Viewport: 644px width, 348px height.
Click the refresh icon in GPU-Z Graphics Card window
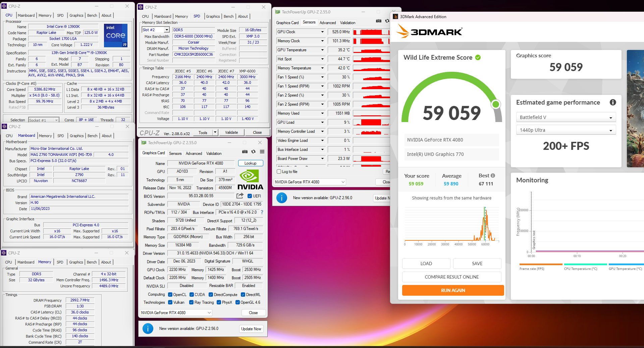[x=254, y=152]
